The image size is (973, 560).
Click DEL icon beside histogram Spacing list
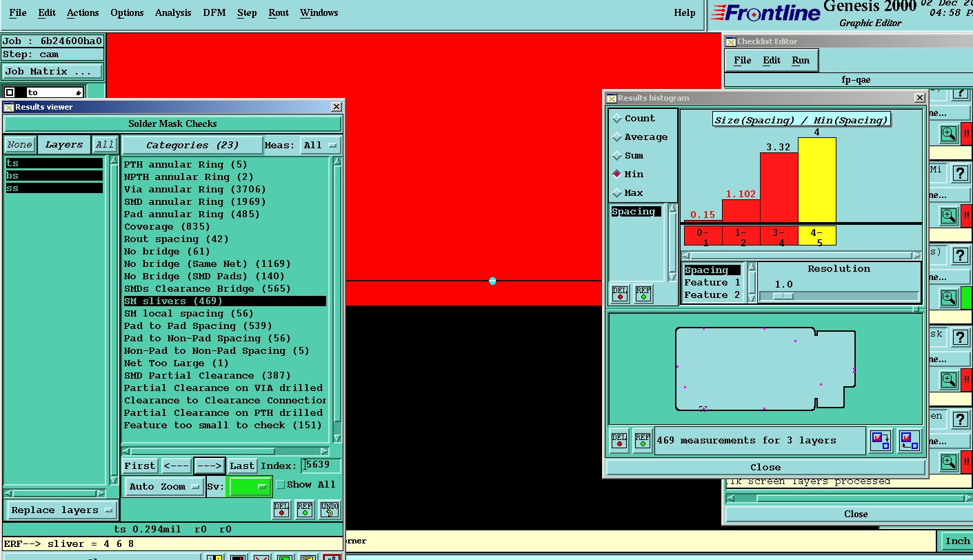coord(619,294)
